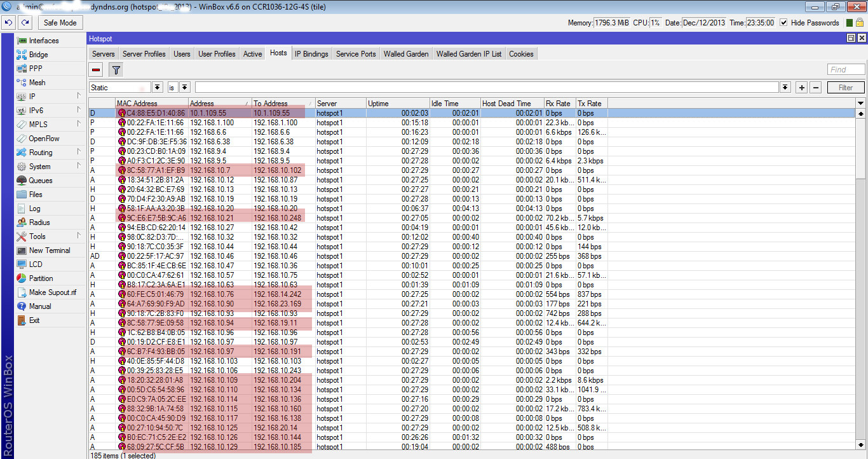Screen dimensions: 868x459
Task: Toggle the Hide Passwords checkbox
Action: [x=784, y=22]
